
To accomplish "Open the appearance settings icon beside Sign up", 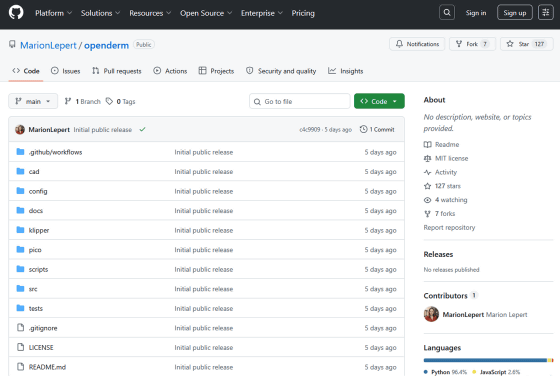I will click(x=546, y=13).
